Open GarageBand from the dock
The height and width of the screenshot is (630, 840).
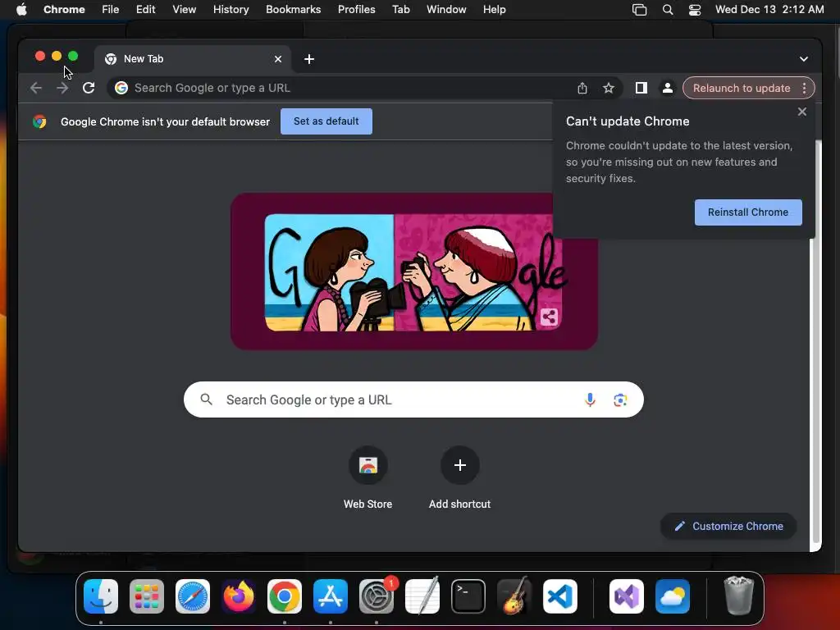[x=514, y=596]
